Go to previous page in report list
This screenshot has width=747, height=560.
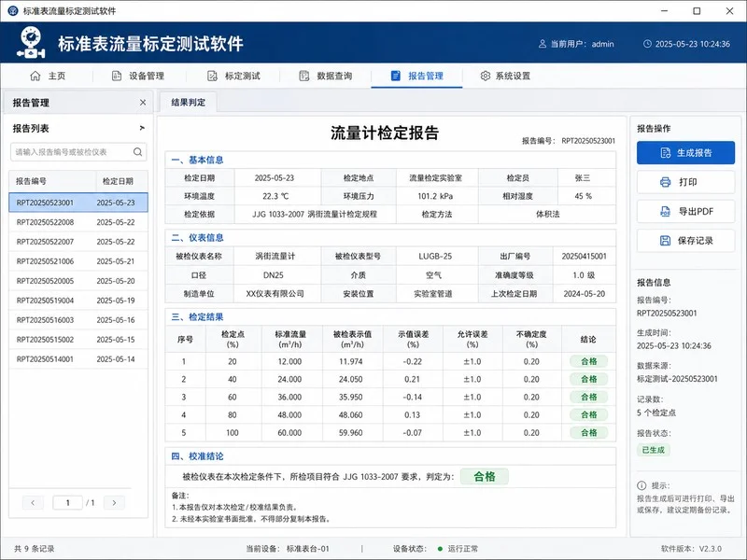(x=33, y=502)
